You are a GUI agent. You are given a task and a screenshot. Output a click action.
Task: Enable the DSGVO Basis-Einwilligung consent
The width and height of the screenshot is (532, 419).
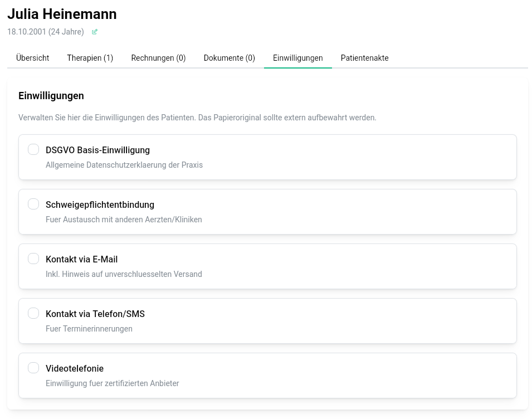coord(33,149)
